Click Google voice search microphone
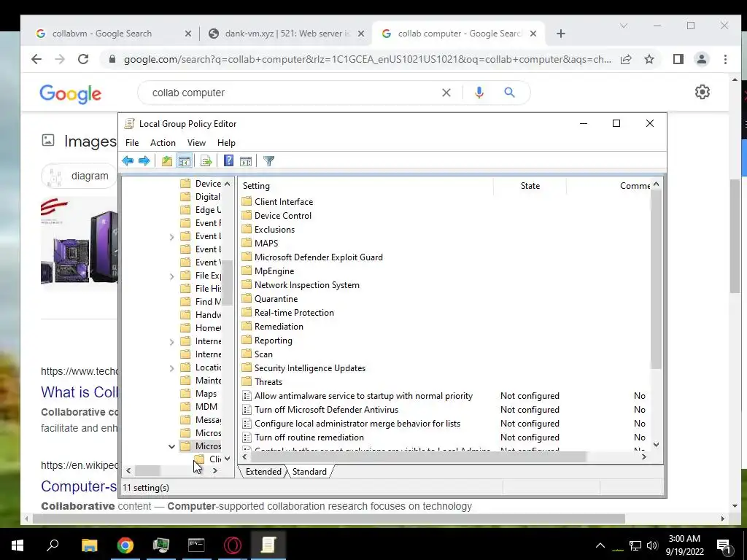 coord(479,93)
